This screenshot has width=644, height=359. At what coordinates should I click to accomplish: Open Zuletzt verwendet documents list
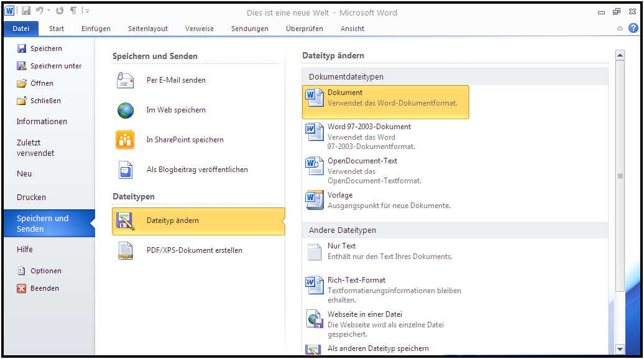(35, 148)
